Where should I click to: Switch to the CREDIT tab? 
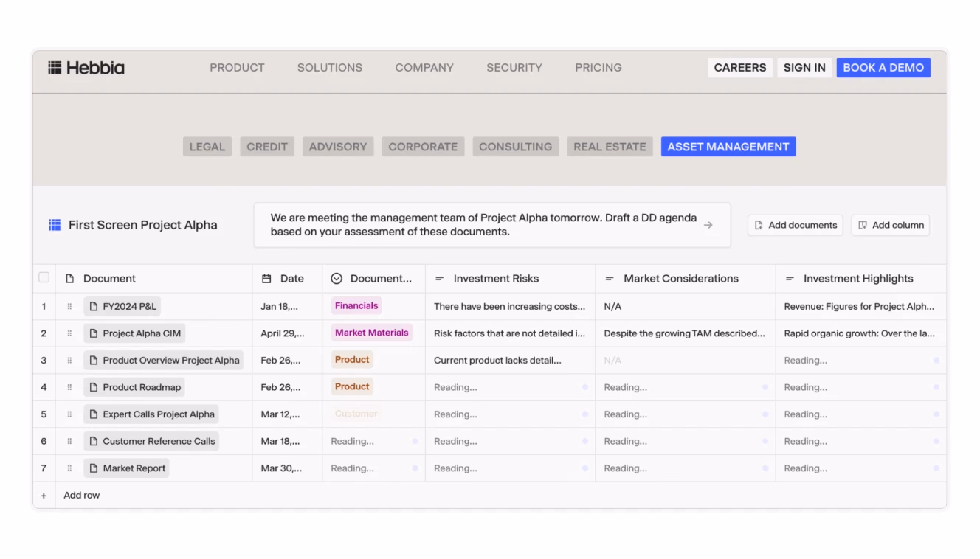click(267, 147)
